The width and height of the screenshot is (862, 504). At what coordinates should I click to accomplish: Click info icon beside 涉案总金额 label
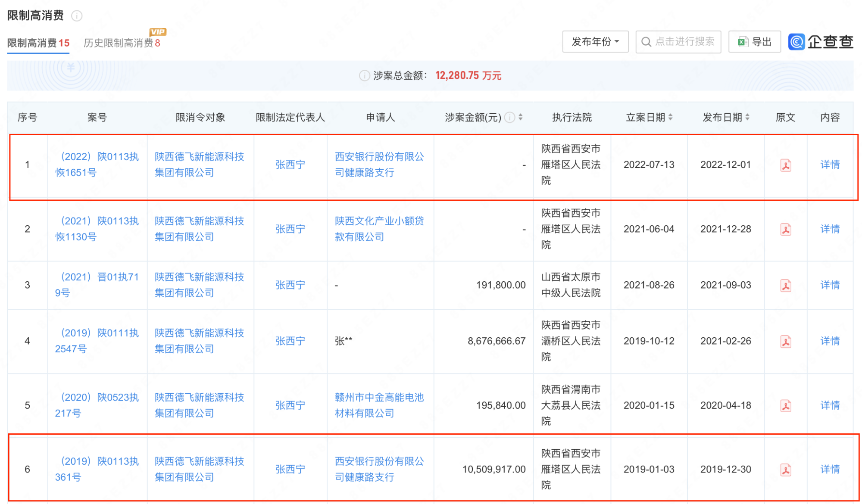(x=364, y=76)
